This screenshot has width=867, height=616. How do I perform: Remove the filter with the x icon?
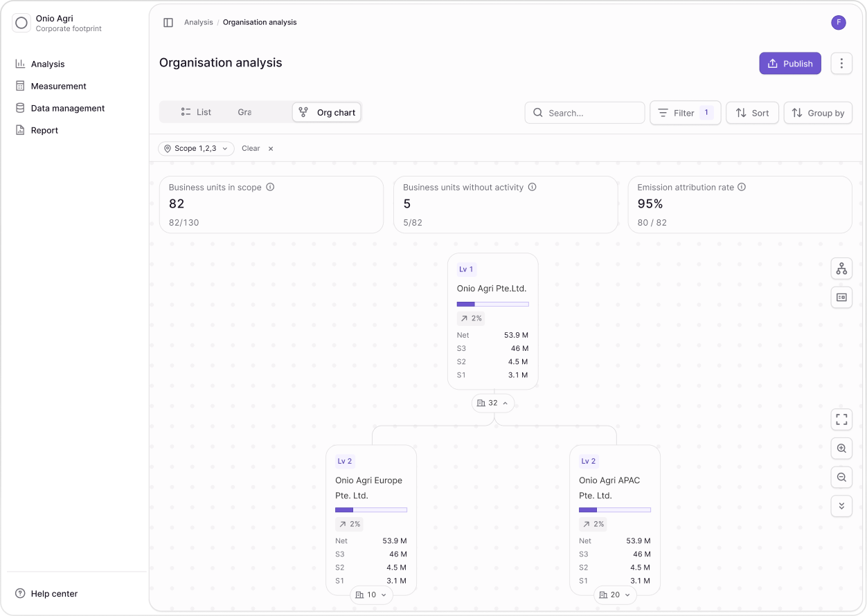tap(271, 148)
